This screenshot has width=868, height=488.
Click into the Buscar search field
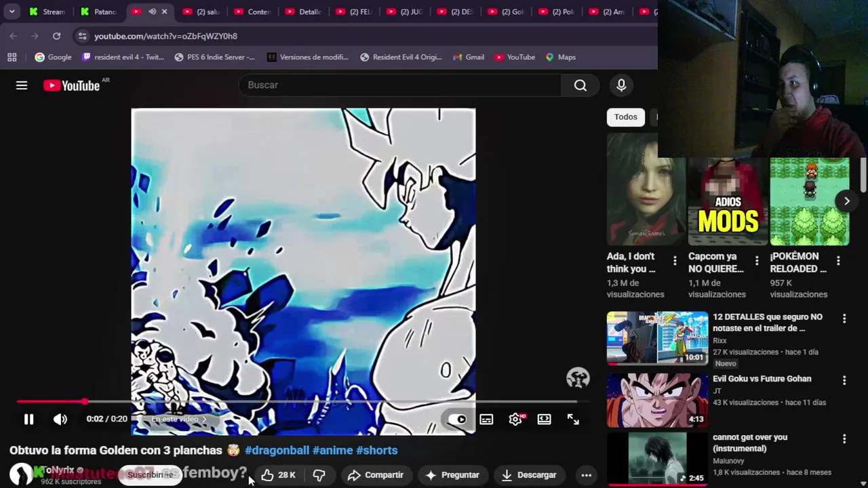pos(400,85)
